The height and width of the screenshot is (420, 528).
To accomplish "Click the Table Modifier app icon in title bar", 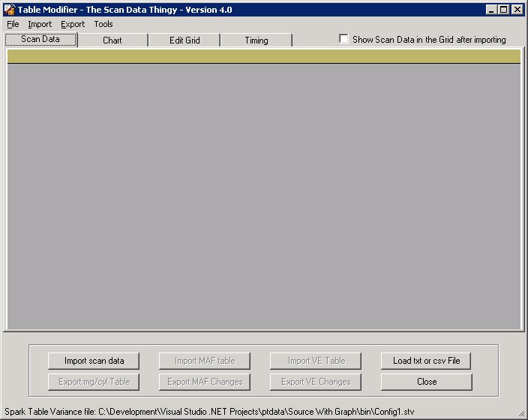I will click(x=10, y=10).
